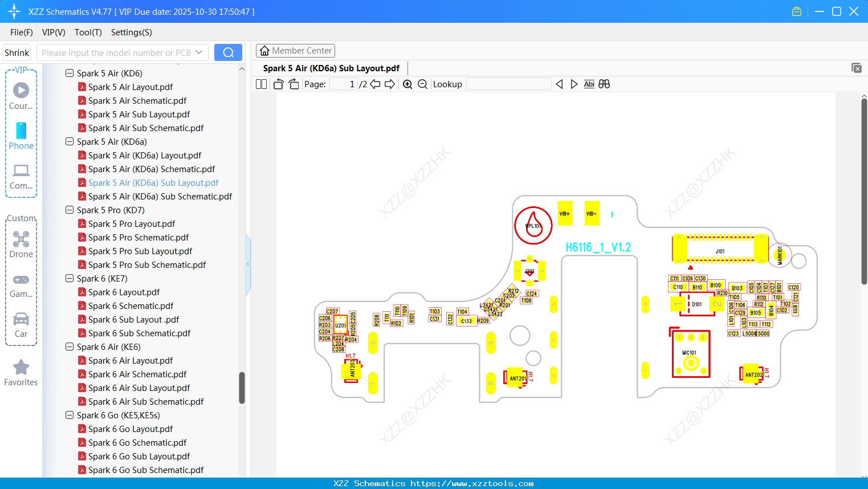868x489 pixels.
Task: Type in the Lookup search field
Action: pos(509,84)
